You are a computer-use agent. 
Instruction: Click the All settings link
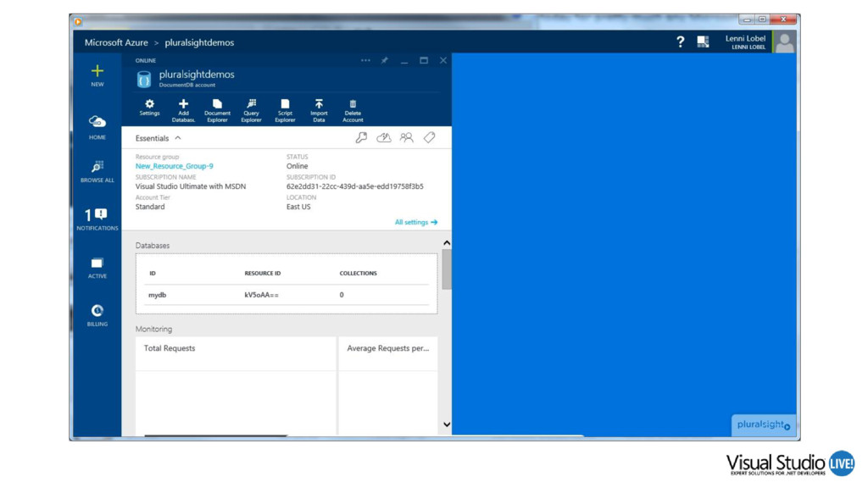pyautogui.click(x=415, y=223)
